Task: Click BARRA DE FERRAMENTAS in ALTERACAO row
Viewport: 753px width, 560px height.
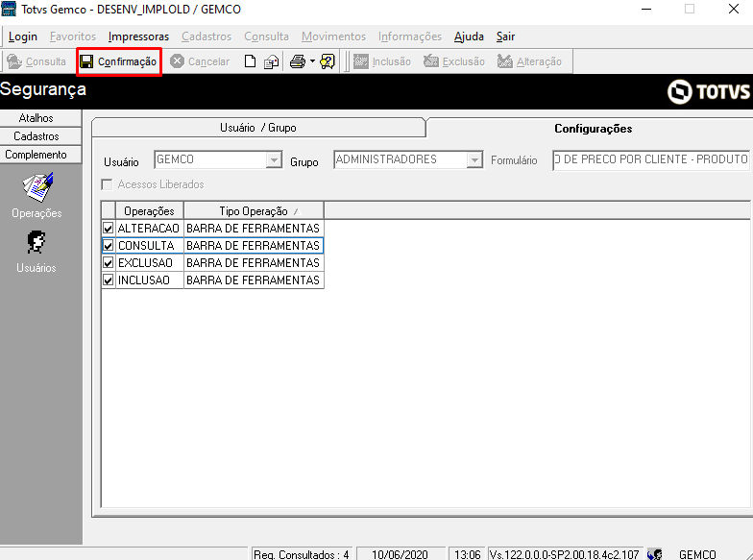Action: click(x=254, y=229)
